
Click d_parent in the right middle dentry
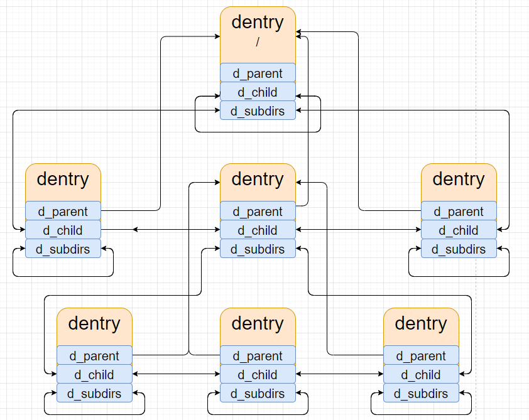pyautogui.click(x=459, y=211)
